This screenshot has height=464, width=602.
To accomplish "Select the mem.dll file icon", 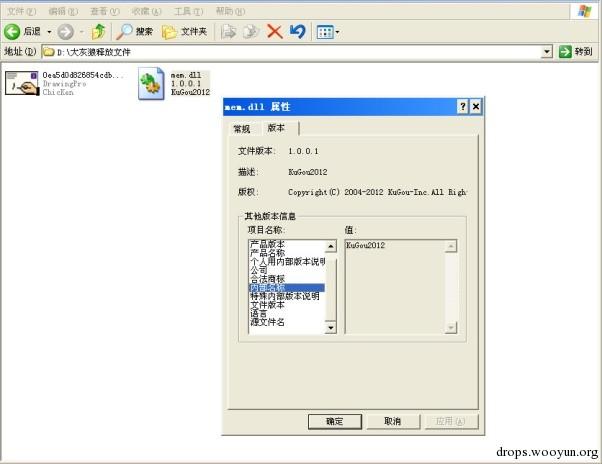I will 151,83.
